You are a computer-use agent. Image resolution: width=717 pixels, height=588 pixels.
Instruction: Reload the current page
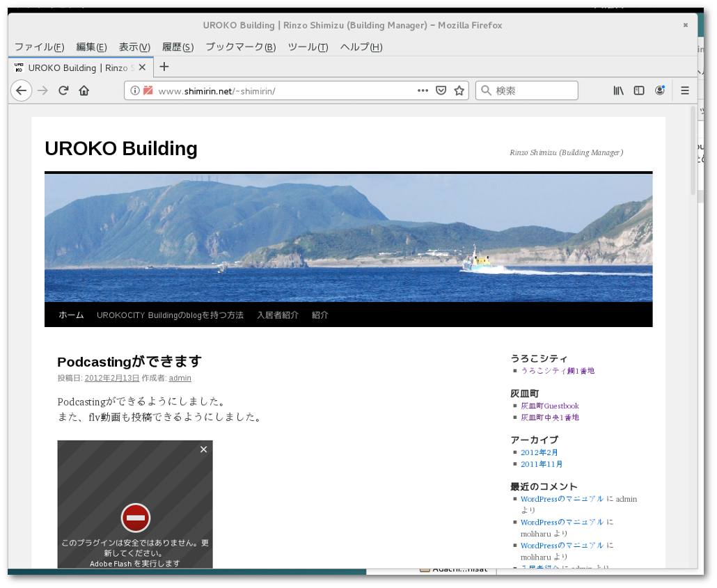coord(63,90)
